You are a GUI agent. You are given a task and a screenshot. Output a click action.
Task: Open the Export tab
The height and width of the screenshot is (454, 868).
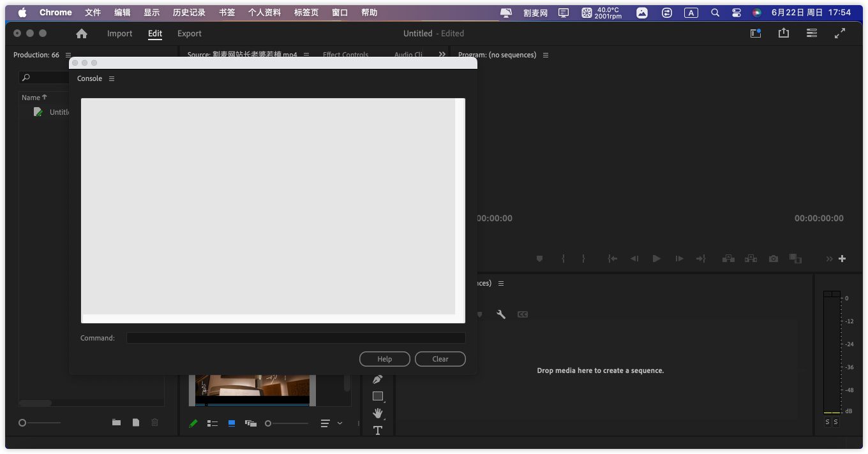tap(189, 34)
